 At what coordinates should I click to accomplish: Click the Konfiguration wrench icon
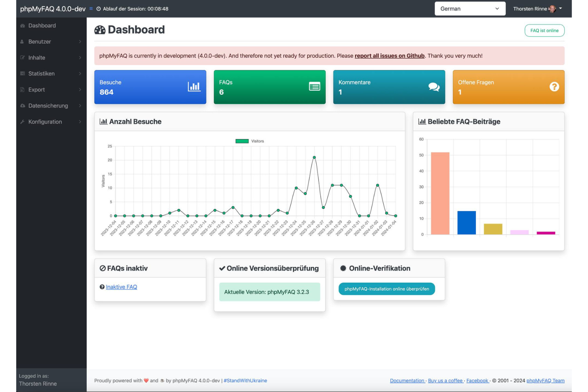coord(23,122)
